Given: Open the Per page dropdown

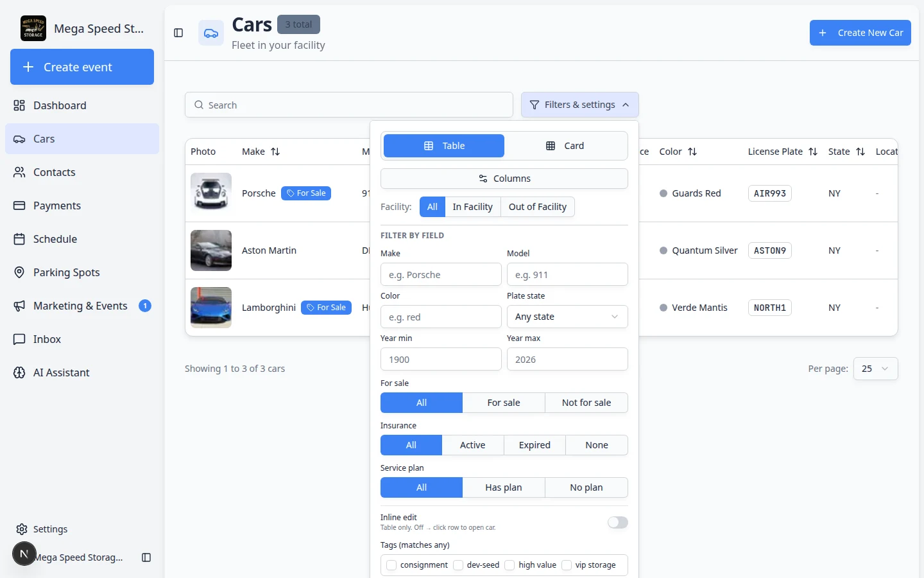Looking at the screenshot, I should pos(875,369).
